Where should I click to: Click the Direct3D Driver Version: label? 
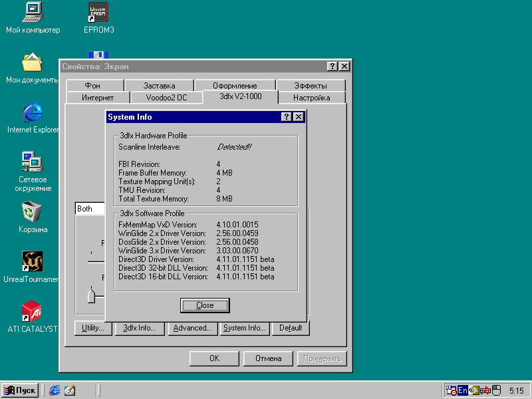point(156,259)
